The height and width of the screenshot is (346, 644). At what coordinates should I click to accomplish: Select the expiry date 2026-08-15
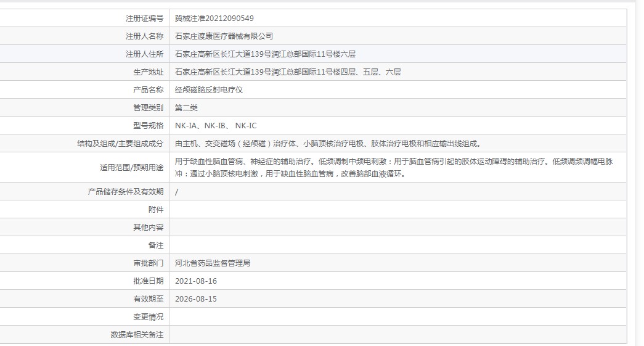[x=196, y=299]
